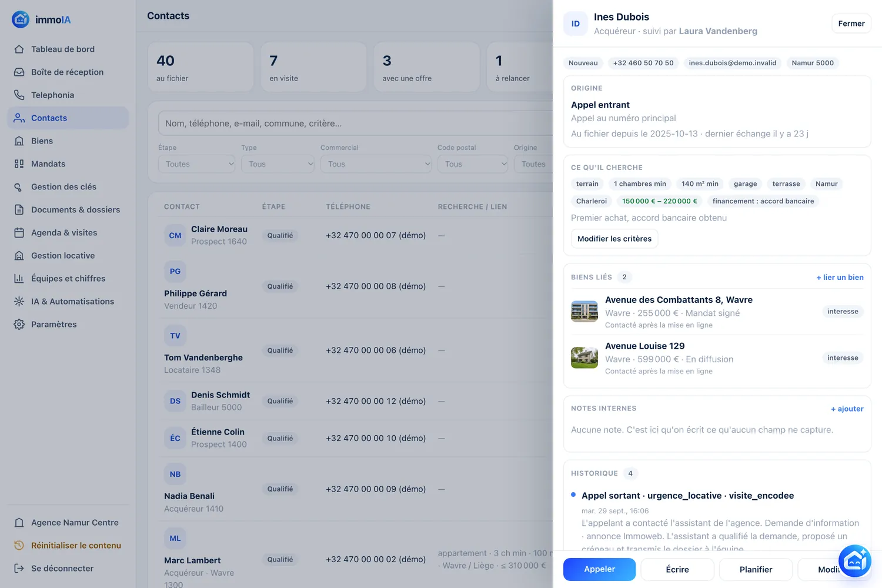The image size is (882, 588).
Task: Click the Boîte de réception inbox icon
Action: (19, 72)
